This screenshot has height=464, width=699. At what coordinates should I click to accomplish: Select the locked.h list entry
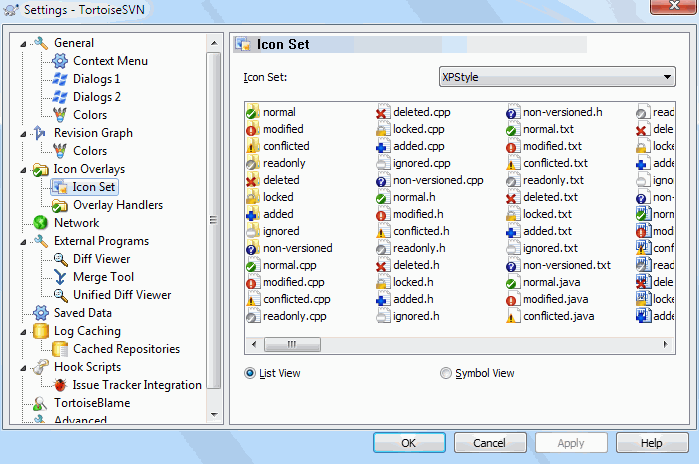[405, 283]
